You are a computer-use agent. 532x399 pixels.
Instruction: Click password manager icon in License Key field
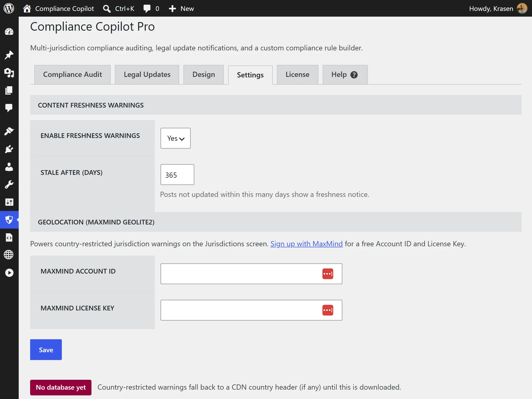coord(328,310)
